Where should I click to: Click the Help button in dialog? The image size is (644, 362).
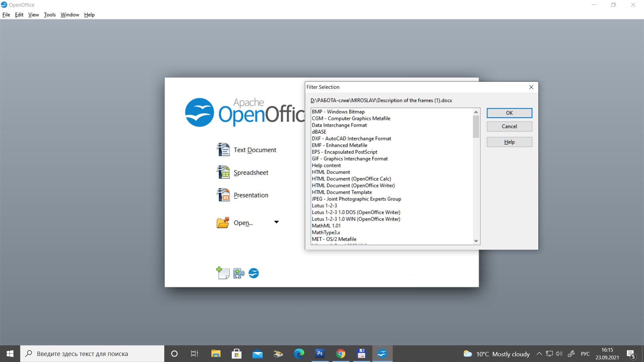pyautogui.click(x=509, y=142)
